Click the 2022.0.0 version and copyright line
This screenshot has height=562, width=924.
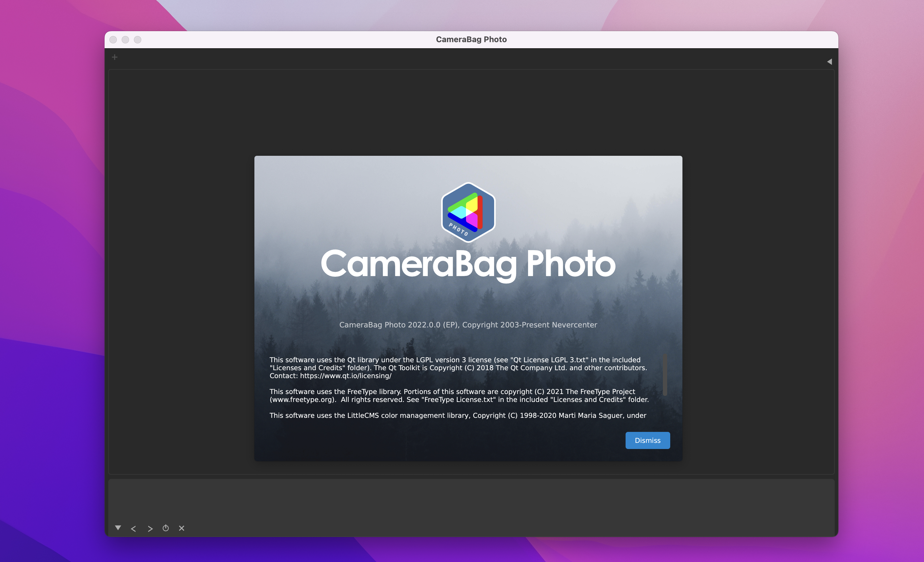[468, 325]
